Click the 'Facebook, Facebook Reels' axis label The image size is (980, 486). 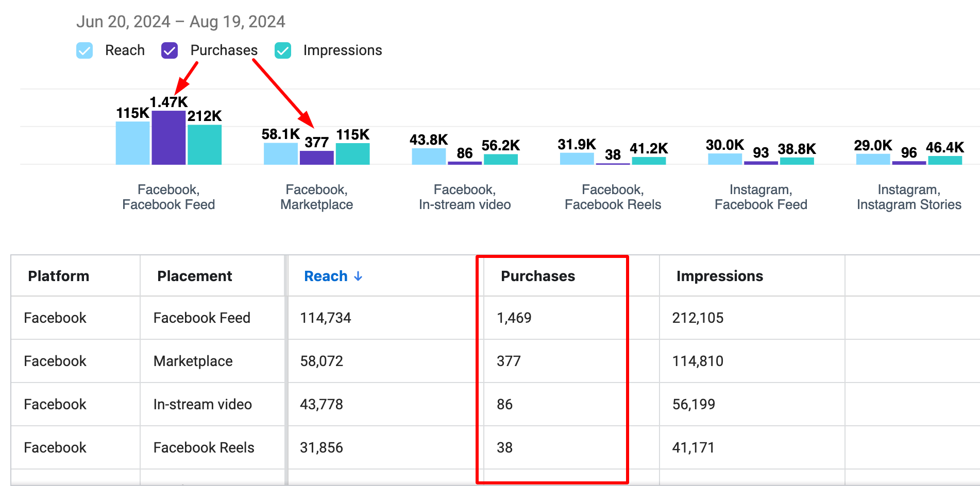613,197
